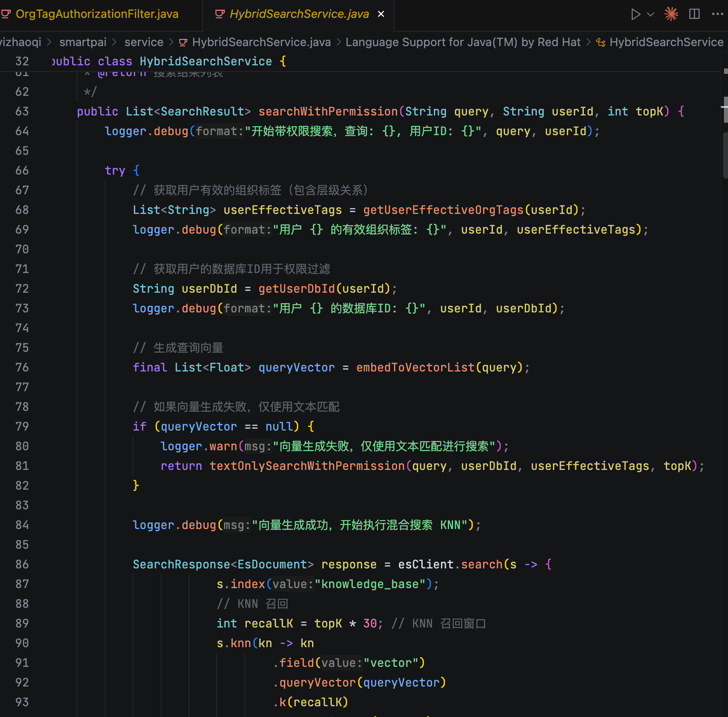This screenshot has height=717, width=728.
Task: Click the .k(recallK) call on line 93
Action: click(x=311, y=702)
